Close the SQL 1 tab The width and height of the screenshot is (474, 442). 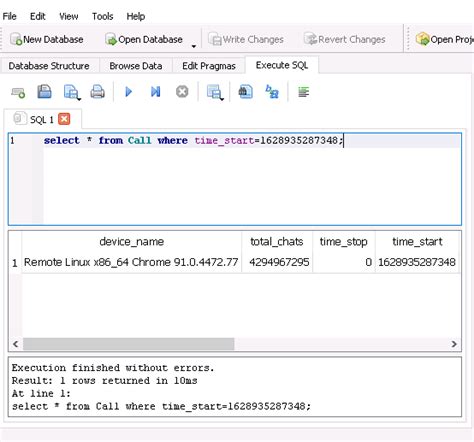[64, 119]
